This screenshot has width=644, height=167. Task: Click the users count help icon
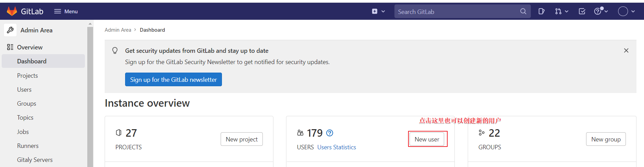(330, 133)
